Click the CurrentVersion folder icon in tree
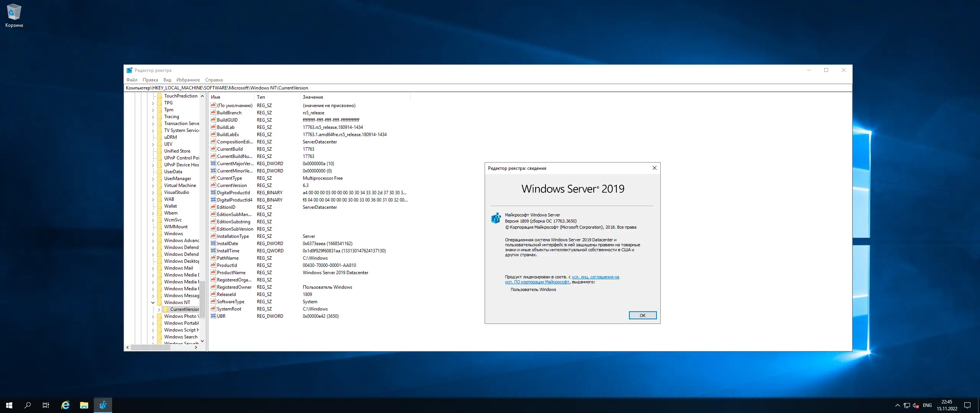Image resolution: width=980 pixels, height=413 pixels. [x=166, y=309]
